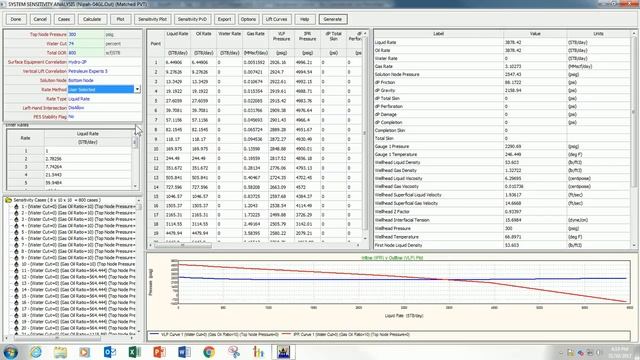640x360 pixels.
Task: Select sensitivity case 9 drop icon
Action: tap(16, 258)
